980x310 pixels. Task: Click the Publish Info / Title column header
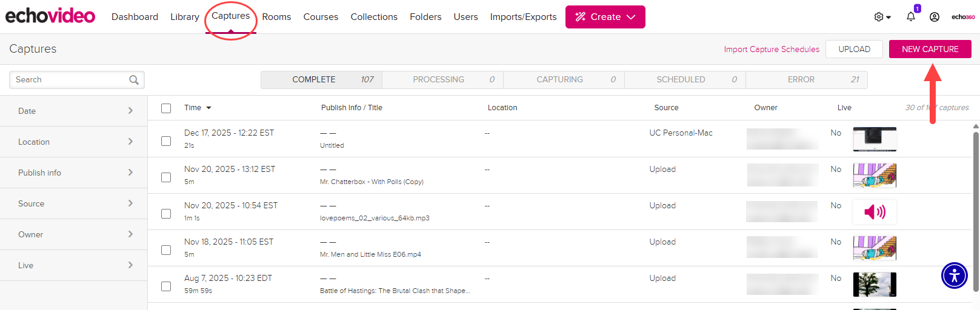click(352, 108)
